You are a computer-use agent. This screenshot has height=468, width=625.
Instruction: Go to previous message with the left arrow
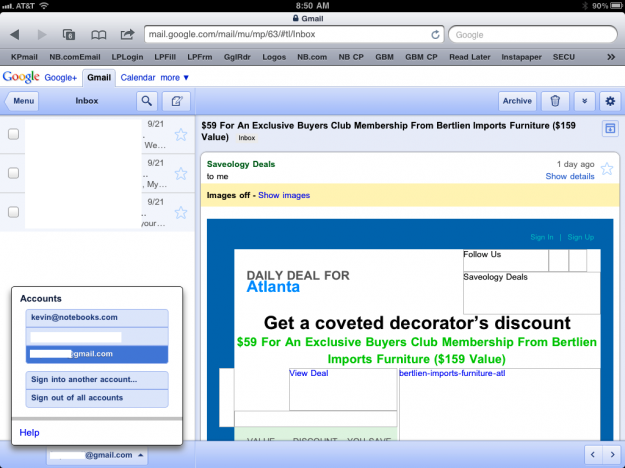tap(593, 454)
